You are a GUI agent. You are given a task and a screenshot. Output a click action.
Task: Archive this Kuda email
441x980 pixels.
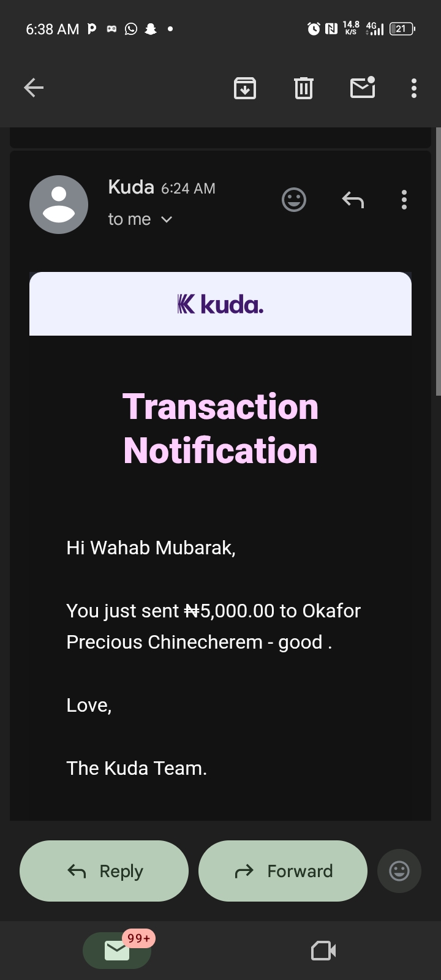tap(245, 88)
